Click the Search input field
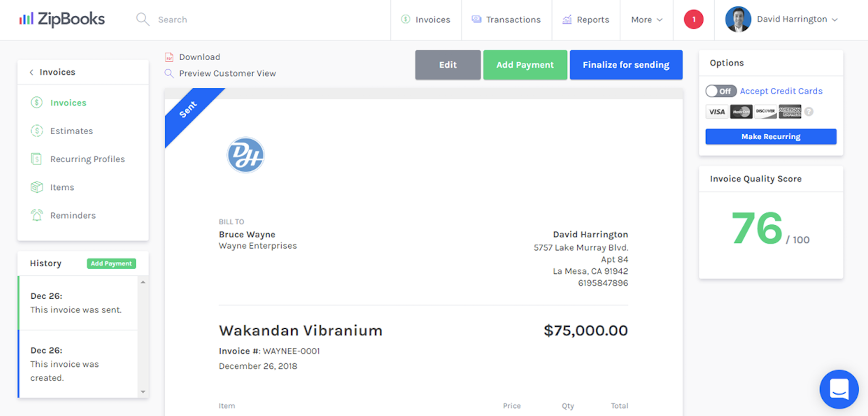 pos(220,20)
